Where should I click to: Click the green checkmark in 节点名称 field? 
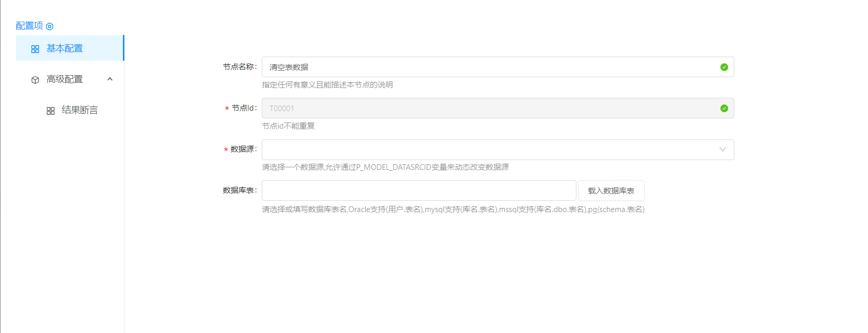tap(724, 67)
